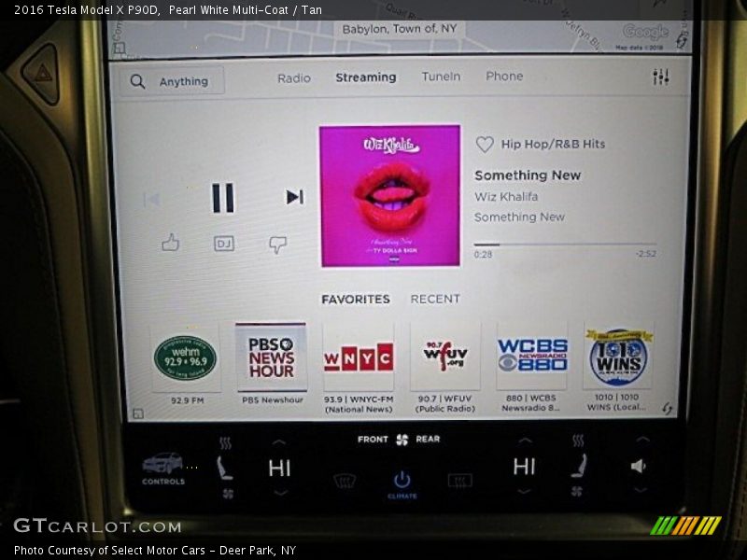Expand media panel with corner square icon
747x560 pixels.
point(137,413)
